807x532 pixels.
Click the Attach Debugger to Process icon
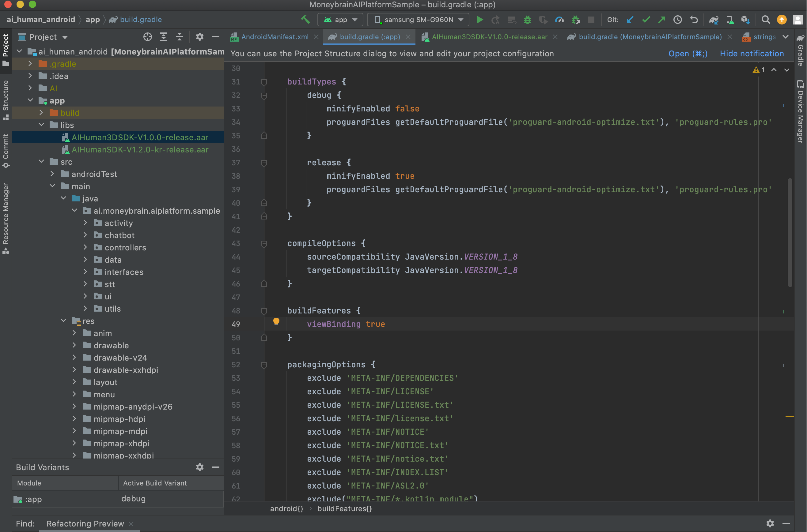pos(575,20)
